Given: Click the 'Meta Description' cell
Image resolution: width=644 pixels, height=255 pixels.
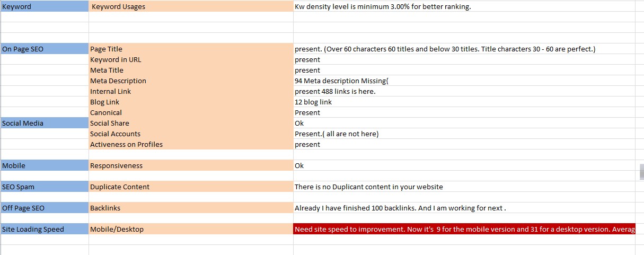Looking at the screenshot, I should pyautogui.click(x=191, y=81).
